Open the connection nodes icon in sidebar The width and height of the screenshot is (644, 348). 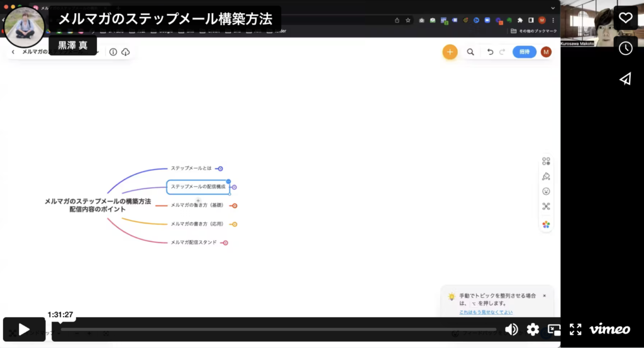(x=547, y=207)
